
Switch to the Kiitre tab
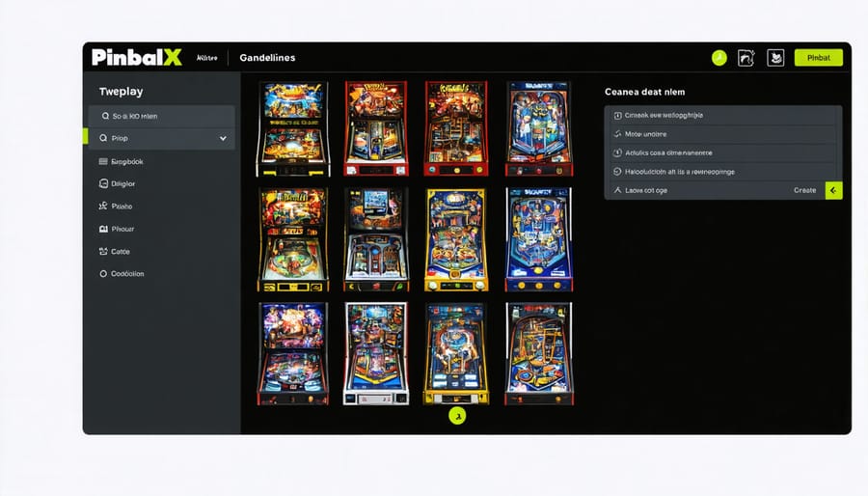(x=207, y=58)
